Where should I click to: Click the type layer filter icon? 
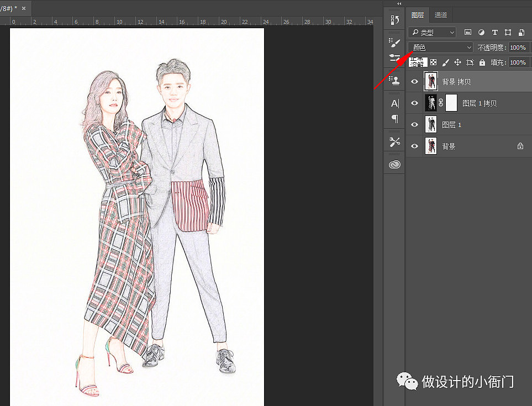(494, 33)
